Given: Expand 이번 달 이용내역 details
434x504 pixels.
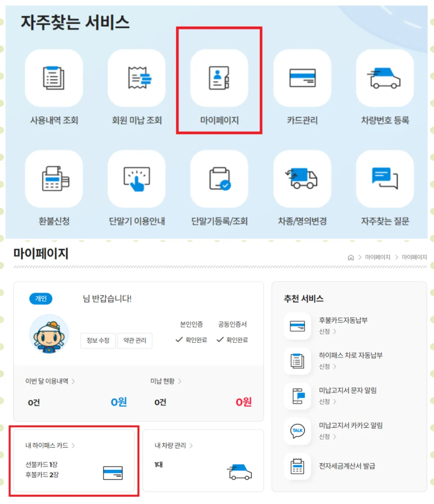Looking at the screenshot, I should (x=50, y=381).
